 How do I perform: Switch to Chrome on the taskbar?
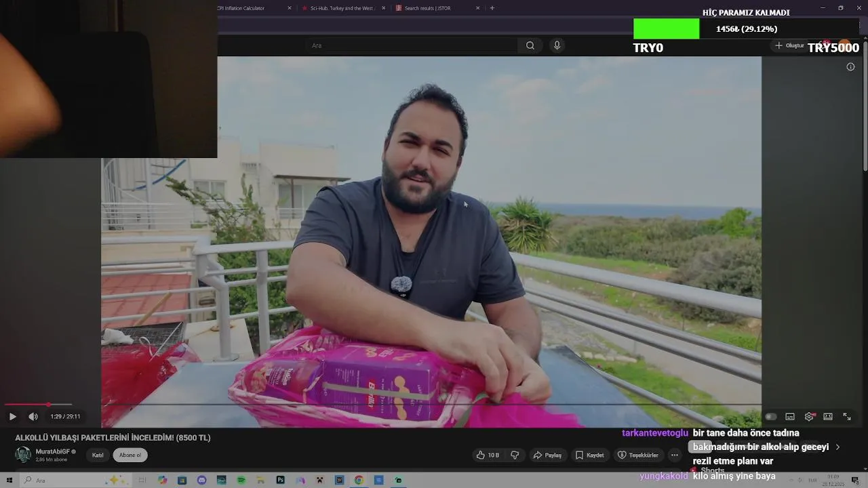click(359, 480)
